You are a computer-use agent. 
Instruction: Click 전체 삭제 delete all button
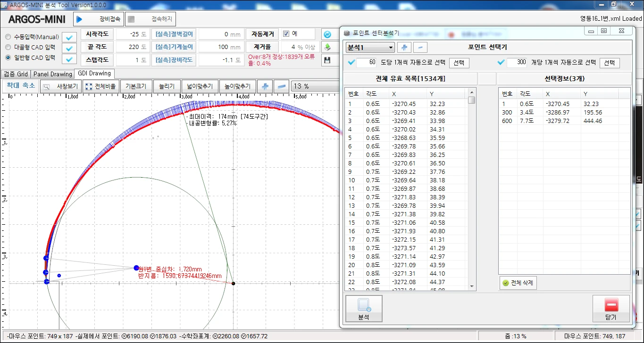pos(518,283)
